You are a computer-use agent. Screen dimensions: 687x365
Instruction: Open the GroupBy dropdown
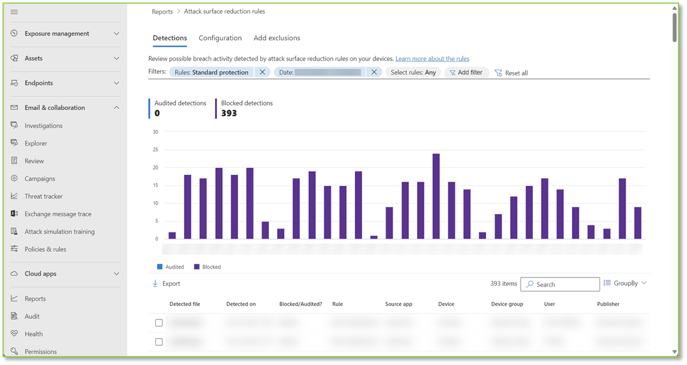coord(625,283)
